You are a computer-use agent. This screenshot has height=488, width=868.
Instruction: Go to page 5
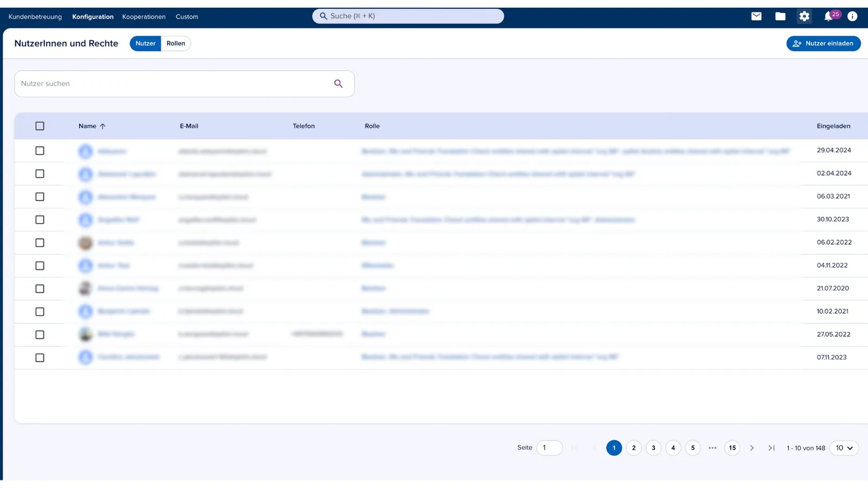tap(693, 448)
